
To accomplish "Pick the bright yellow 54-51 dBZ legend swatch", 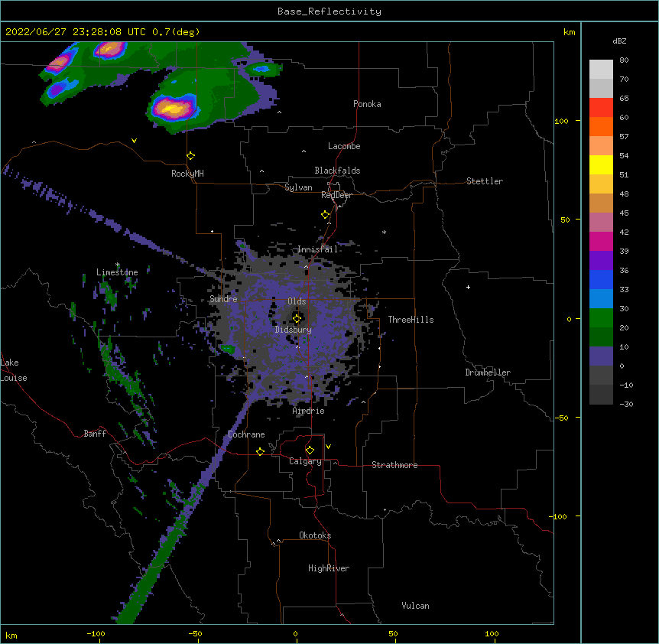I will pos(601,164).
